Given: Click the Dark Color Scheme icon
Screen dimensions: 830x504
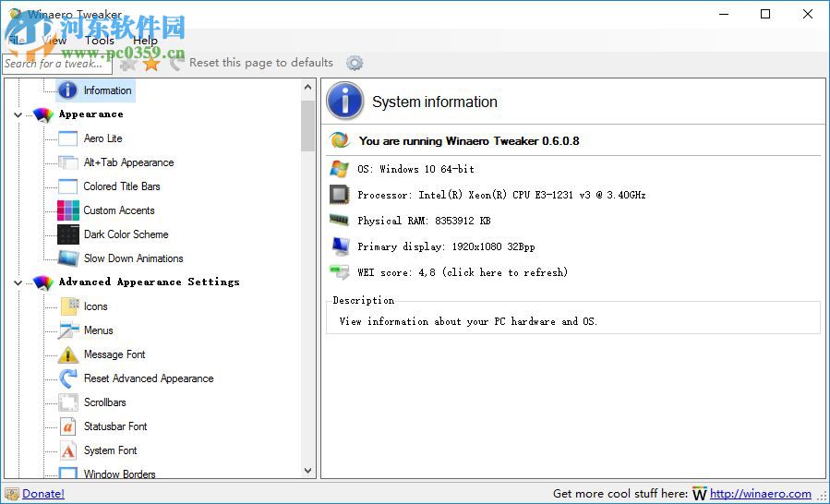Looking at the screenshot, I should [67, 234].
